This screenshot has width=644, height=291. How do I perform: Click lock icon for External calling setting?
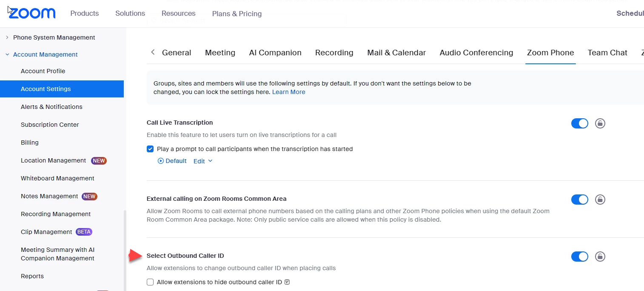tap(600, 200)
